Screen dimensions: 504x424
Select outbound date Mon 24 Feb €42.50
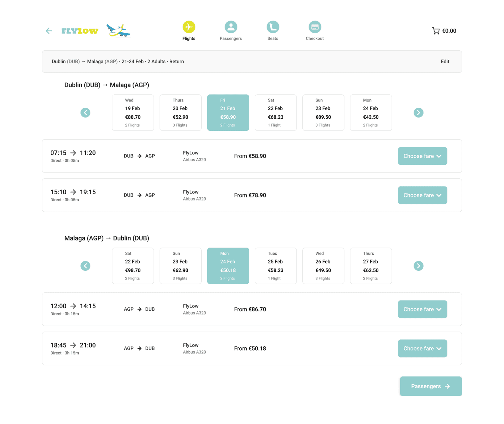click(x=371, y=113)
